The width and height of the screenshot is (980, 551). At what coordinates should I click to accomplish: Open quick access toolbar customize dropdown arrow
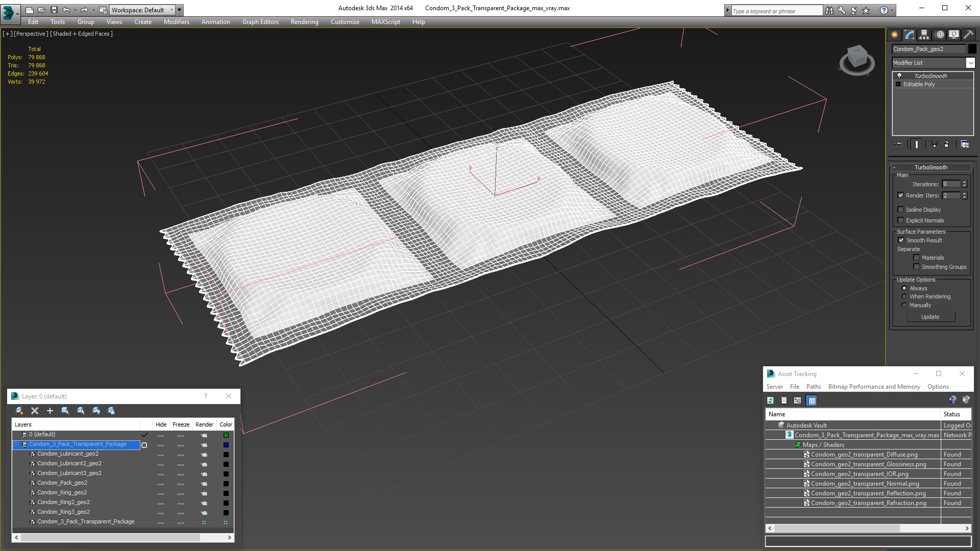180,10
